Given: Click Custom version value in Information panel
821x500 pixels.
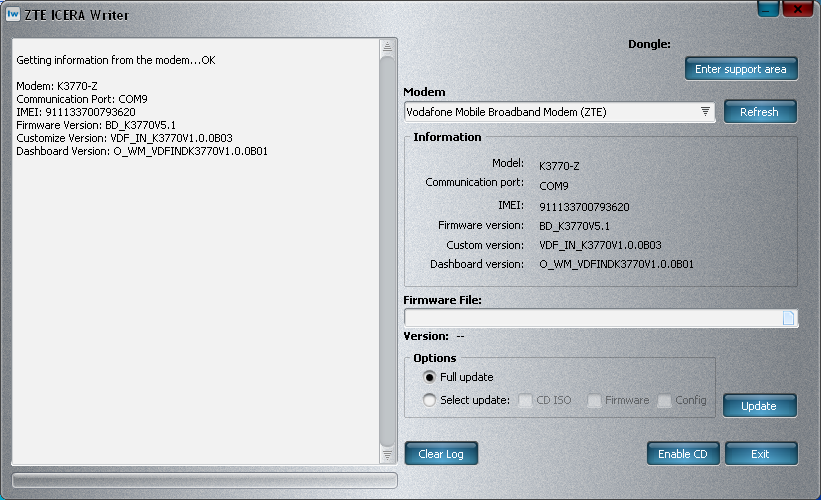Looking at the screenshot, I should 600,245.
